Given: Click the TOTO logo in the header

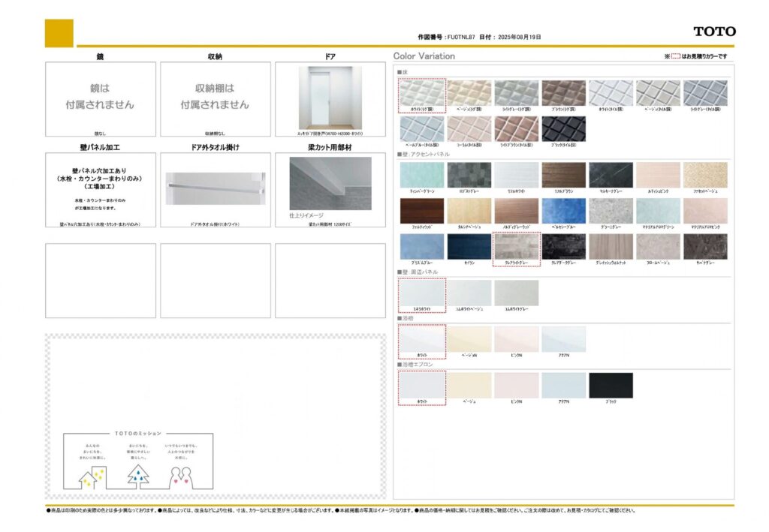Looking at the screenshot, I should pyautogui.click(x=713, y=32).
